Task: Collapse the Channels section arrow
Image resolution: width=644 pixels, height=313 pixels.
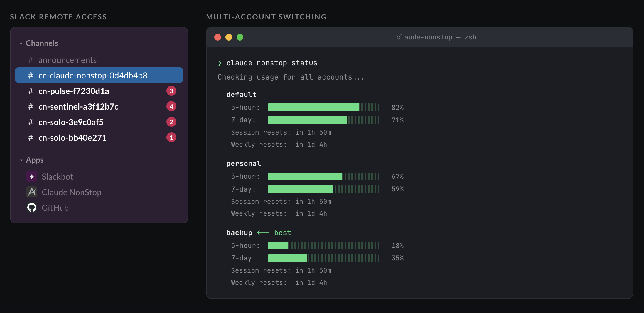Action: 21,44
